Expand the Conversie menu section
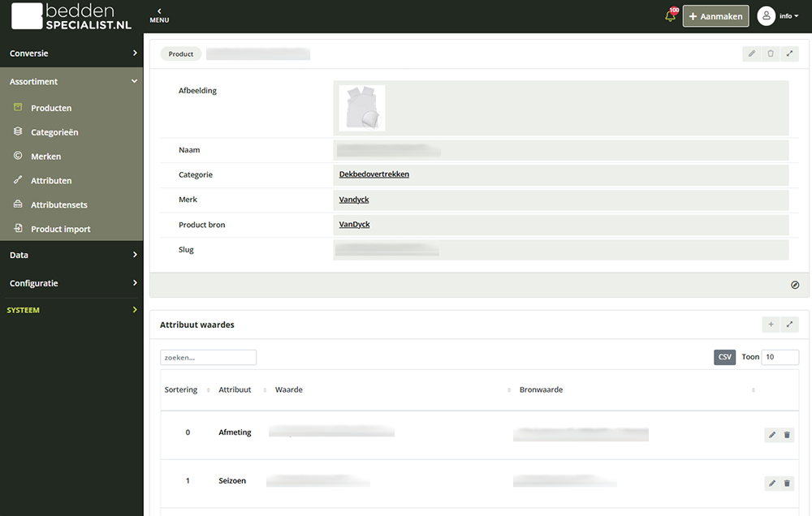 click(x=71, y=54)
